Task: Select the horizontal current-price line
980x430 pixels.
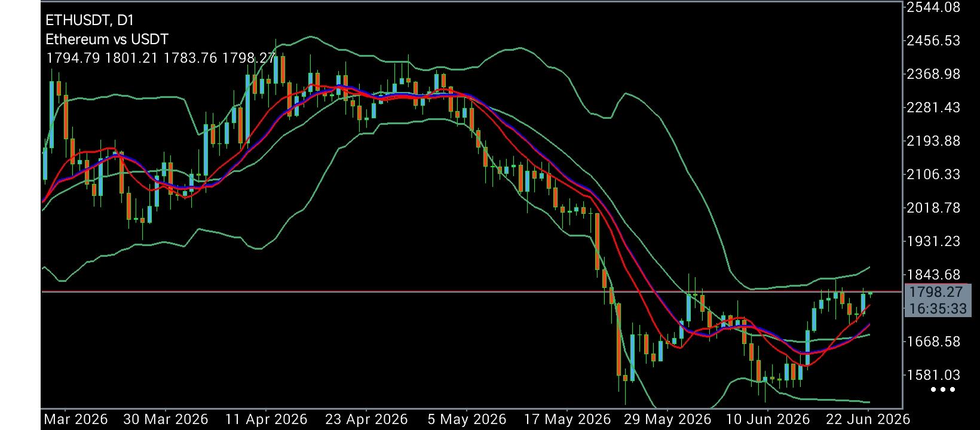Action: pos(472,292)
